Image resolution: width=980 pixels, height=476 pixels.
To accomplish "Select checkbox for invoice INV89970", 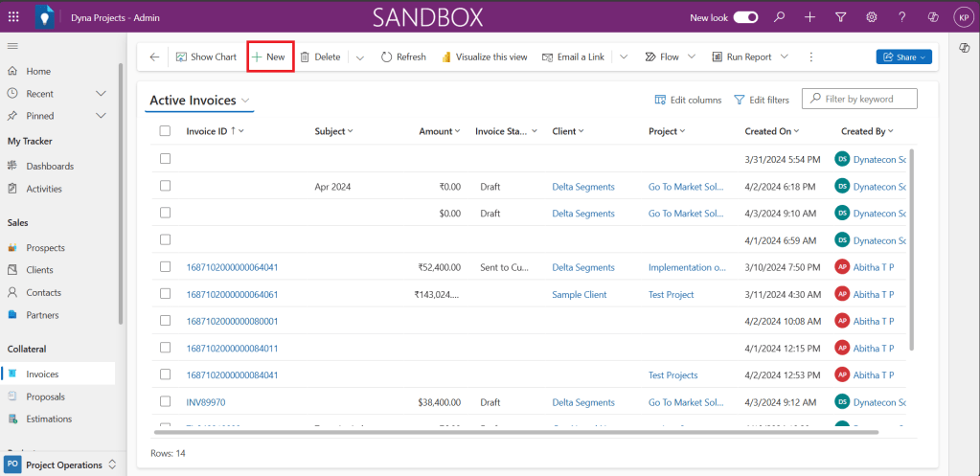I will tap(165, 402).
